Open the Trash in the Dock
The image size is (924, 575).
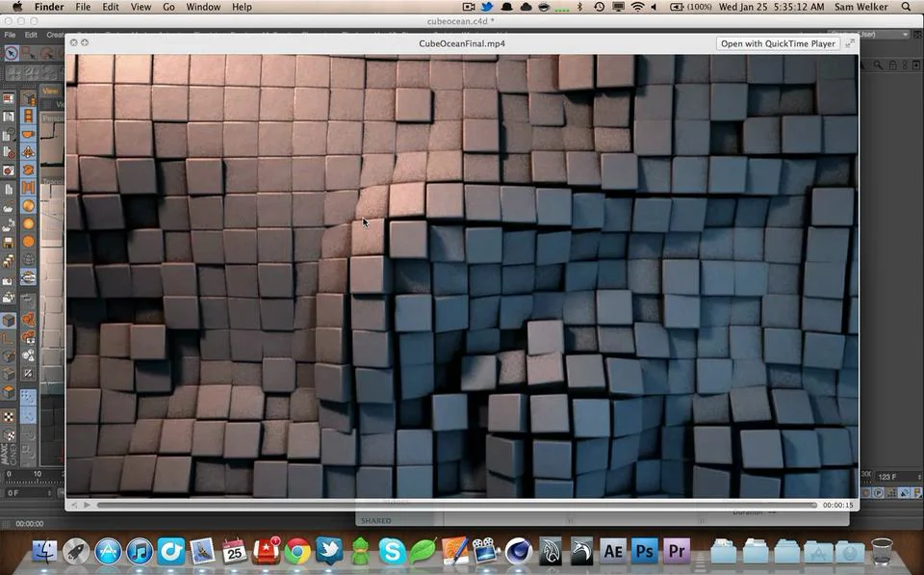pyautogui.click(x=882, y=551)
